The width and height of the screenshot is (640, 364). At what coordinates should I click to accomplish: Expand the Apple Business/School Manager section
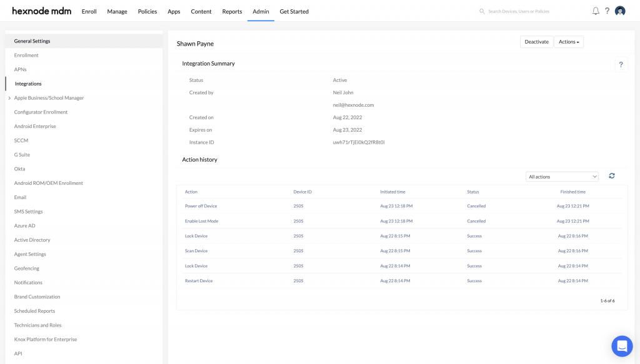(9, 97)
